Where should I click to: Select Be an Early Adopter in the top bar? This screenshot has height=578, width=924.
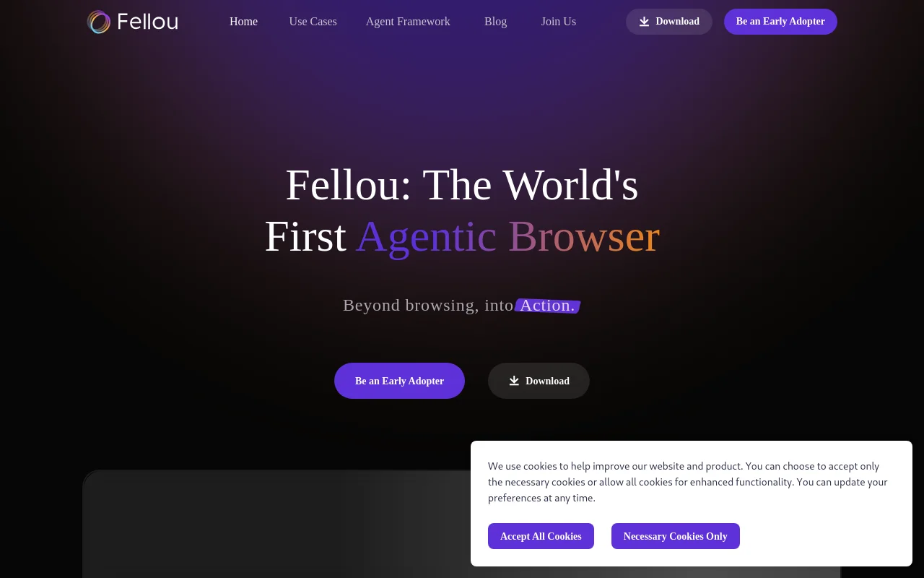point(780,22)
